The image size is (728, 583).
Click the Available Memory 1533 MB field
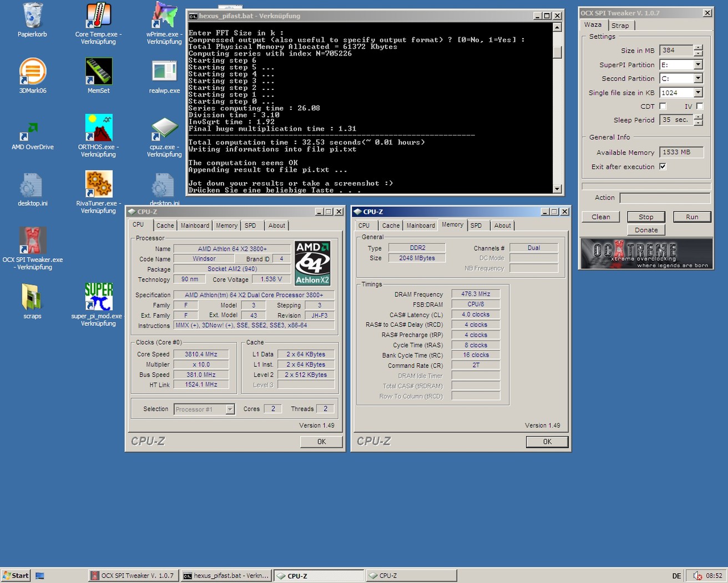[x=681, y=152]
